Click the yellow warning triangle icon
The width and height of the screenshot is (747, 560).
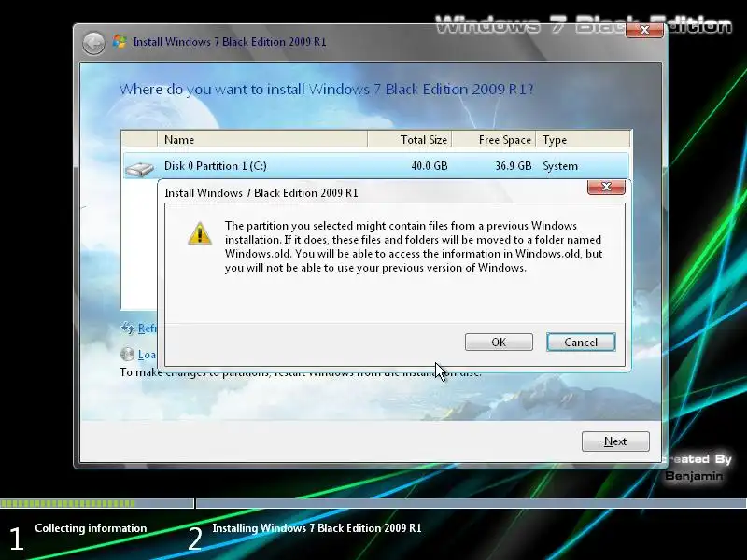pos(200,233)
